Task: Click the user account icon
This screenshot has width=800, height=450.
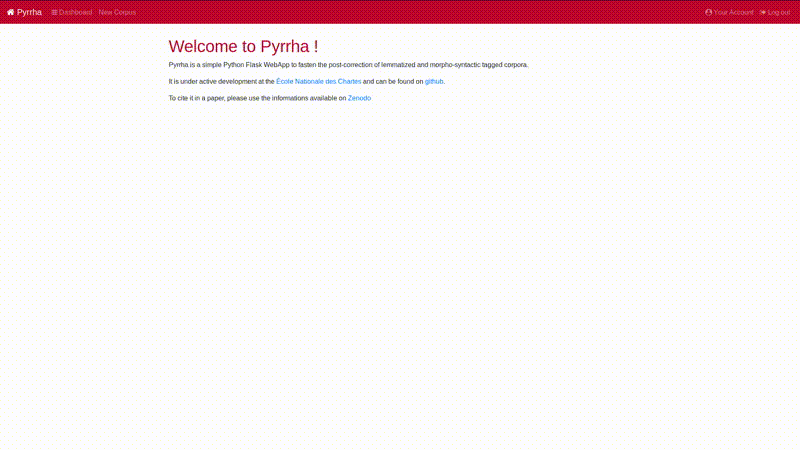Action: point(708,12)
